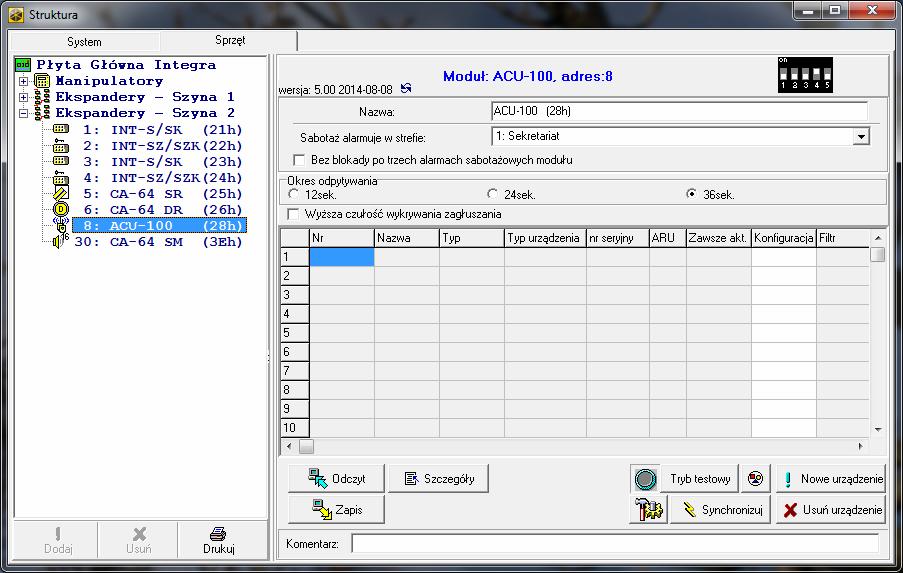
Task: Click the icon of 3: INT-S/SK module
Action: [60, 161]
